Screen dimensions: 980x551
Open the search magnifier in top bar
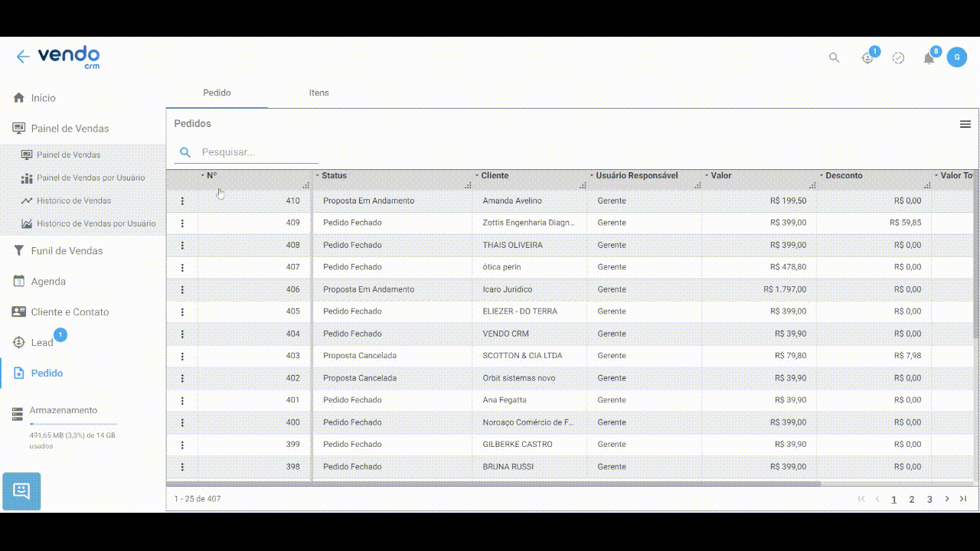click(x=835, y=57)
